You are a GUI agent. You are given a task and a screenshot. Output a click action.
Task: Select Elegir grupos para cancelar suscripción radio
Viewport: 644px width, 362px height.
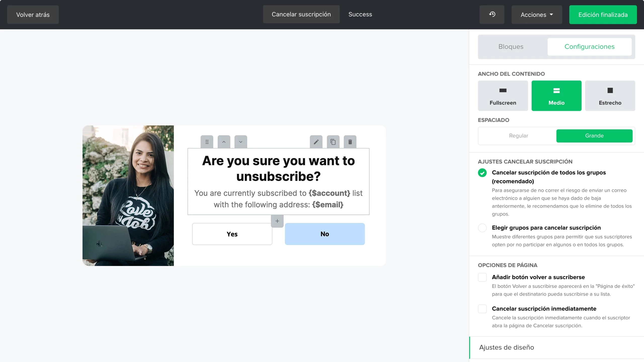point(482,228)
